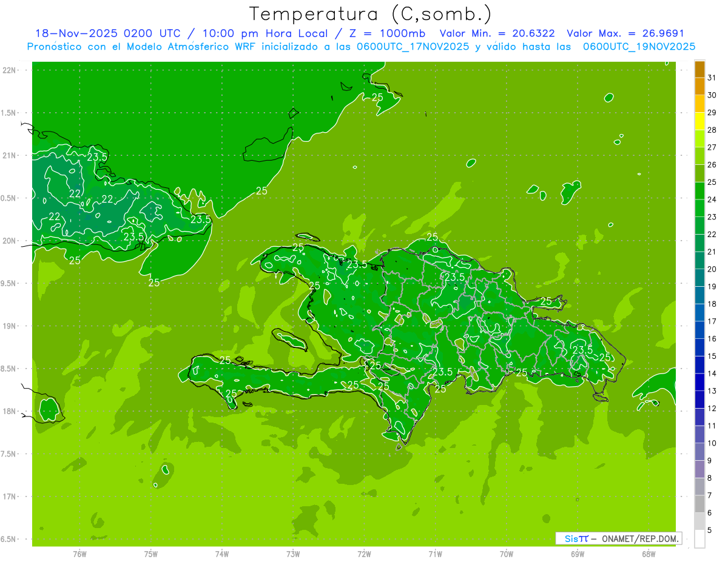Click the green legend swatch between 24 and 25
The image size is (728, 562).
[x=699, y=190]
